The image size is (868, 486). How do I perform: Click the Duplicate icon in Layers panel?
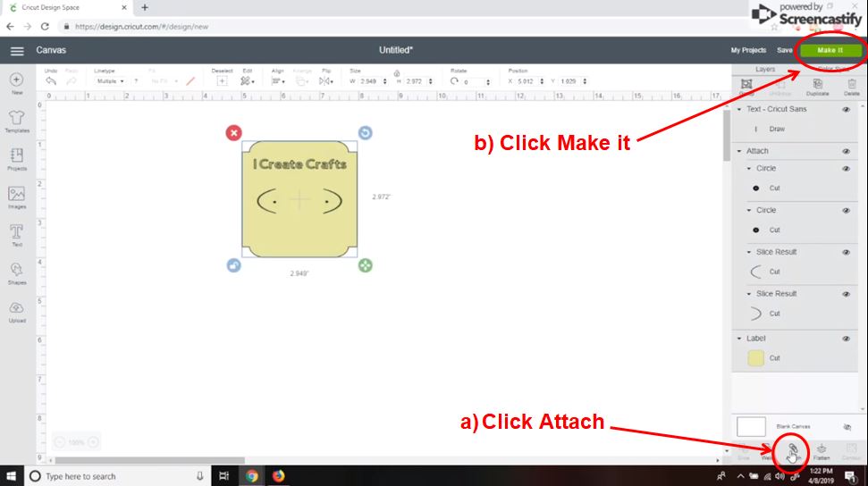tap(818, 84)
